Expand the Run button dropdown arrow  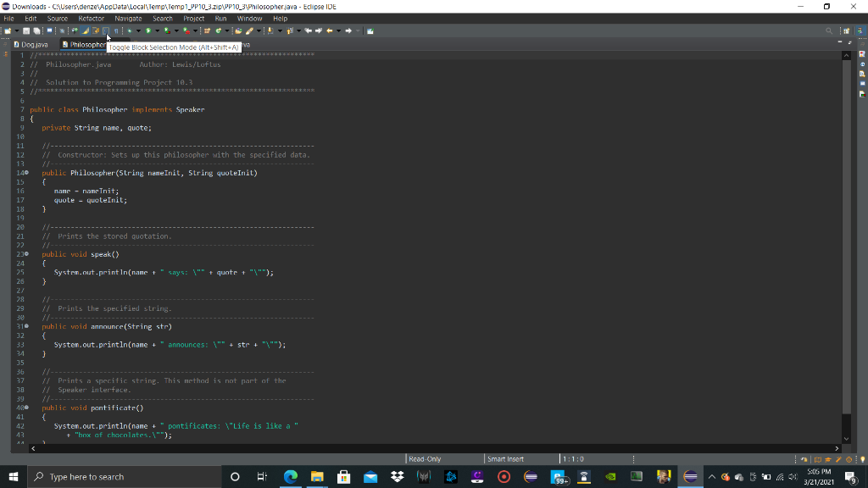point(157,31)
